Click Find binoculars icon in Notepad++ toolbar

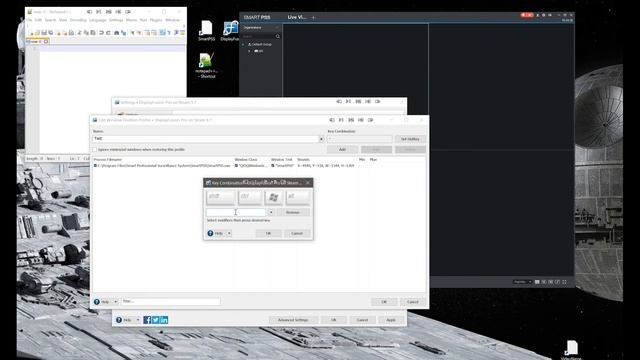[x=117, y=33]
